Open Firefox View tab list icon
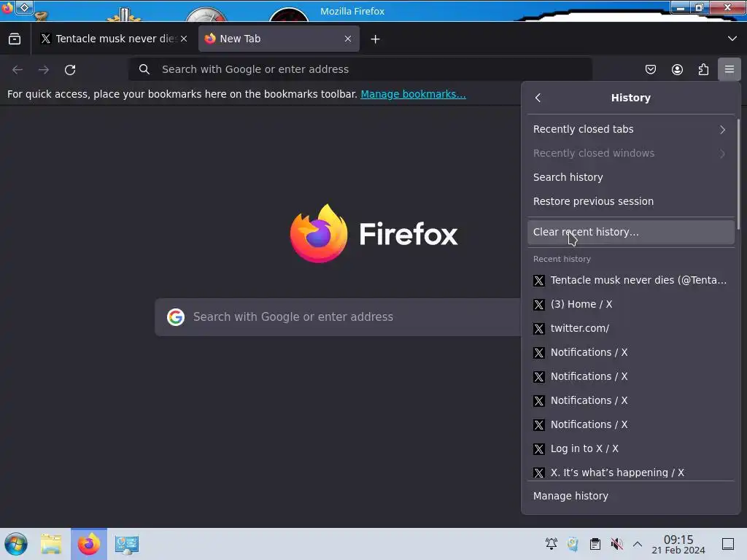 15,39
